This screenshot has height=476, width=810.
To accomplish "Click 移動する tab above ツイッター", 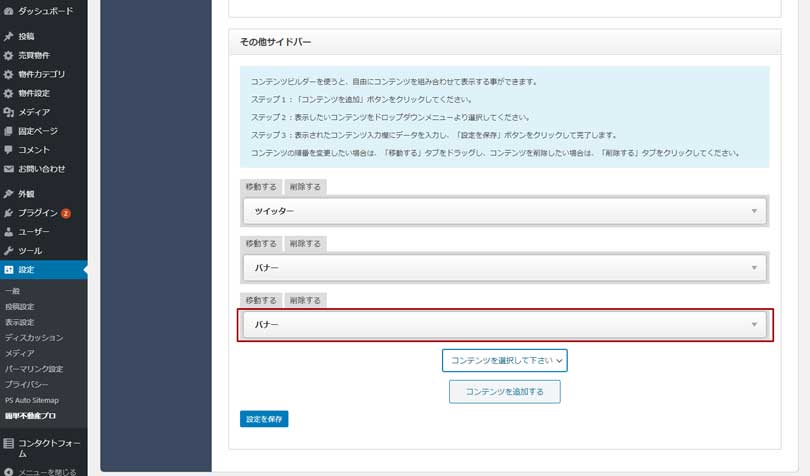I will [x=261, y=187].
